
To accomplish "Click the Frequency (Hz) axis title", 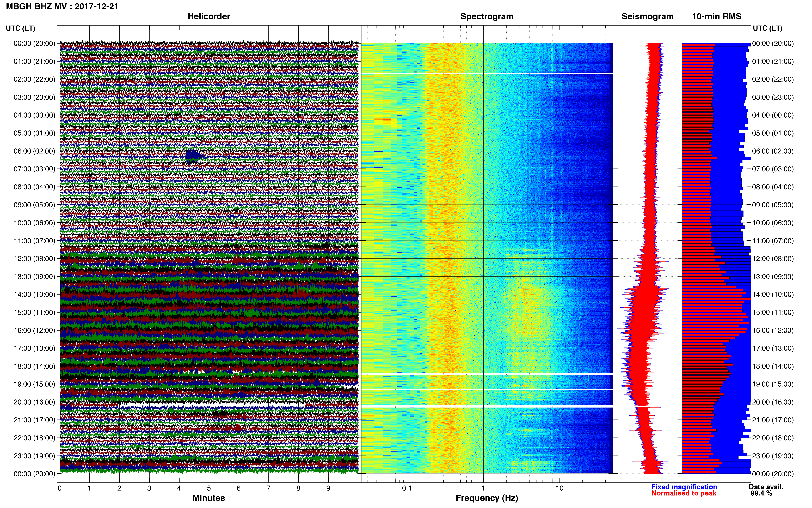I will tap(487, 498).
